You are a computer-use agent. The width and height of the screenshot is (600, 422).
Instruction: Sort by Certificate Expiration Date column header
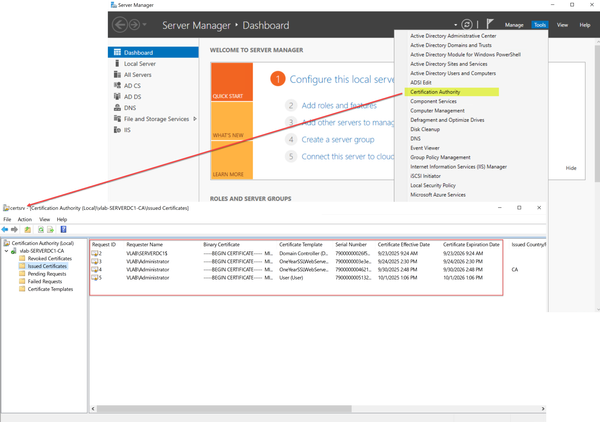pos(471,244)
